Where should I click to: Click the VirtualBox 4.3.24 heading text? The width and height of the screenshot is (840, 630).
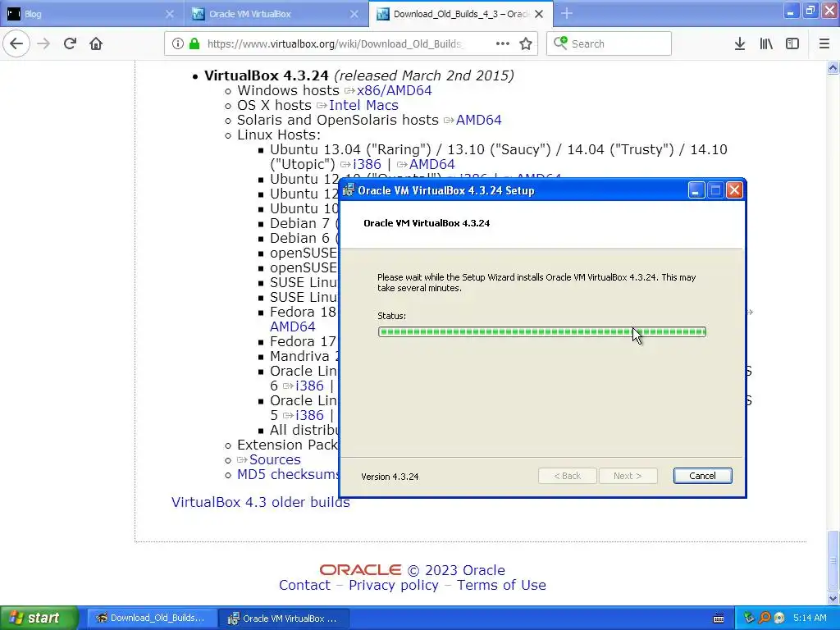267,75
